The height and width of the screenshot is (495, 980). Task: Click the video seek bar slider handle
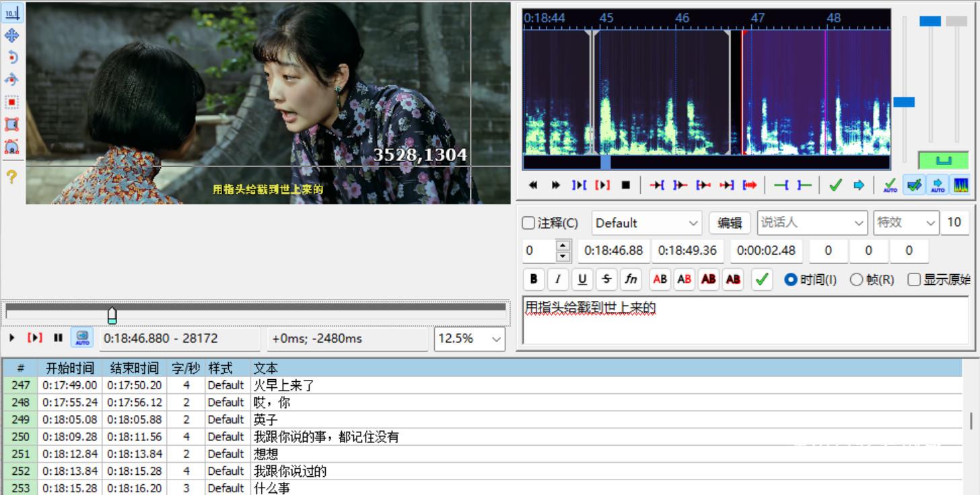[x=112, y=315]
